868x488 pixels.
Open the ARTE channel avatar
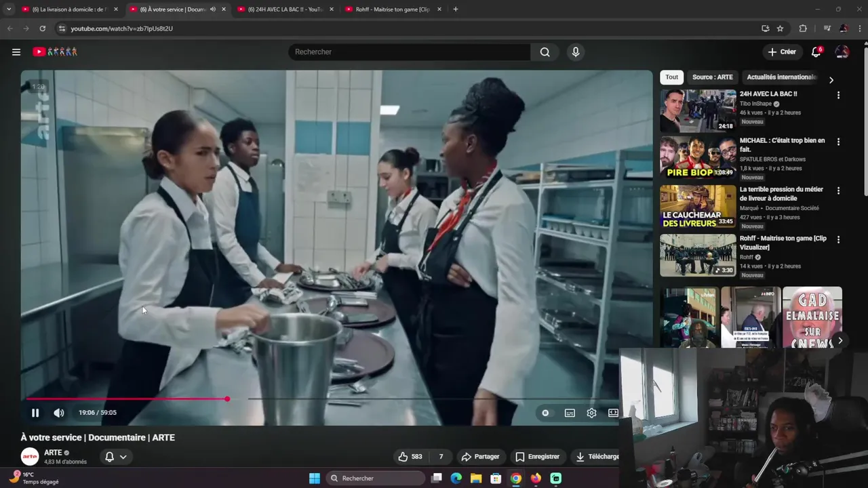(x=30, y=457)
